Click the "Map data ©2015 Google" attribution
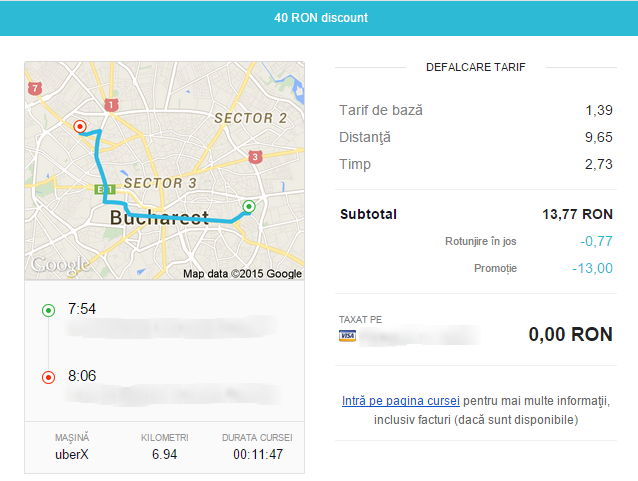This screenshot has width=638, height=481. 242,273
